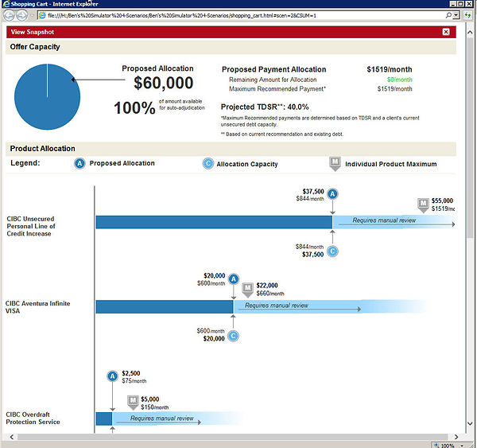Click the C marker below Aventura VISA bar
The width and height of the screenshot is (477, 448).
pyautogui.click(x=233, y=336)
